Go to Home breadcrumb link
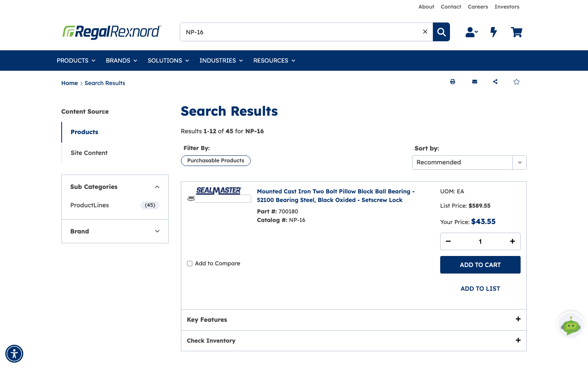The height and width of the screenshot is (368, 588). click(69, 83)
